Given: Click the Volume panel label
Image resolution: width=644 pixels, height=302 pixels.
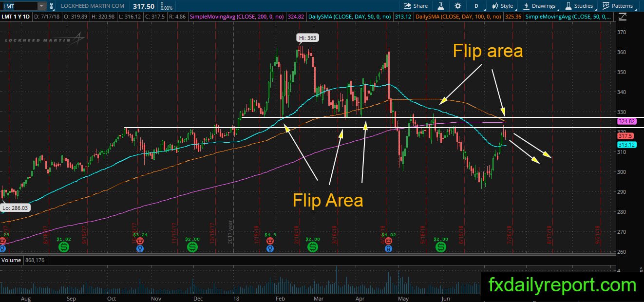Looking at the screenshot, I should tap(11, 260).
